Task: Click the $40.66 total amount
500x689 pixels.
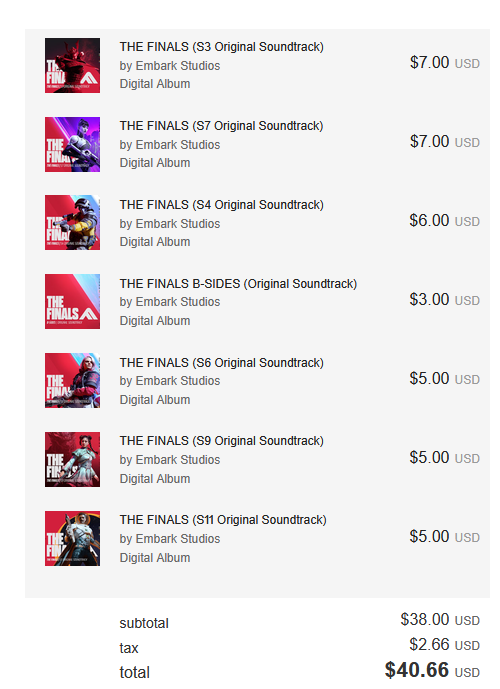Action: pos(417,670)
